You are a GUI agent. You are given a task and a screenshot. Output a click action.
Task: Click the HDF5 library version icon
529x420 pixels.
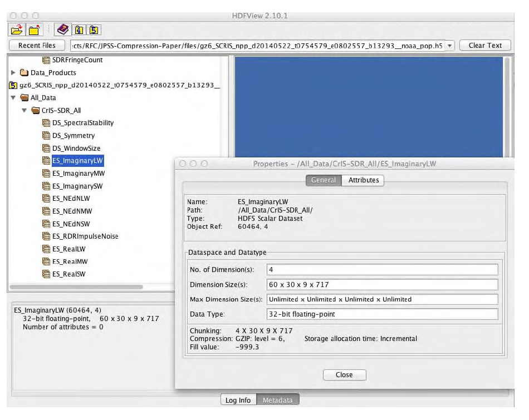pos(94,31)
